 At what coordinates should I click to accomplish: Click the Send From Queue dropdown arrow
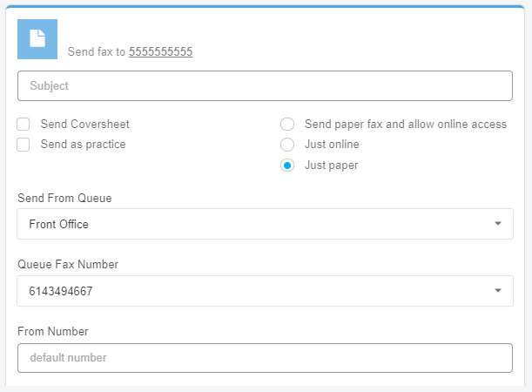(498, 224)
